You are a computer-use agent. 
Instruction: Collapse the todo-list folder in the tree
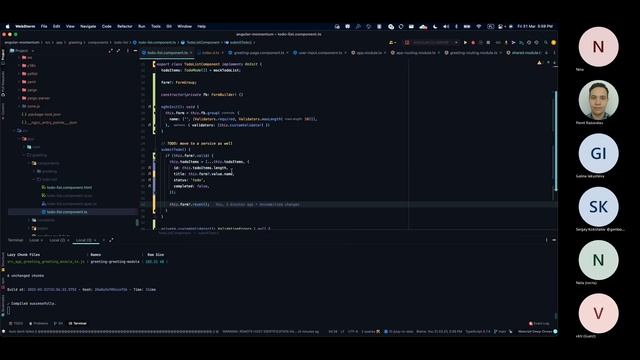coord(34,180)
